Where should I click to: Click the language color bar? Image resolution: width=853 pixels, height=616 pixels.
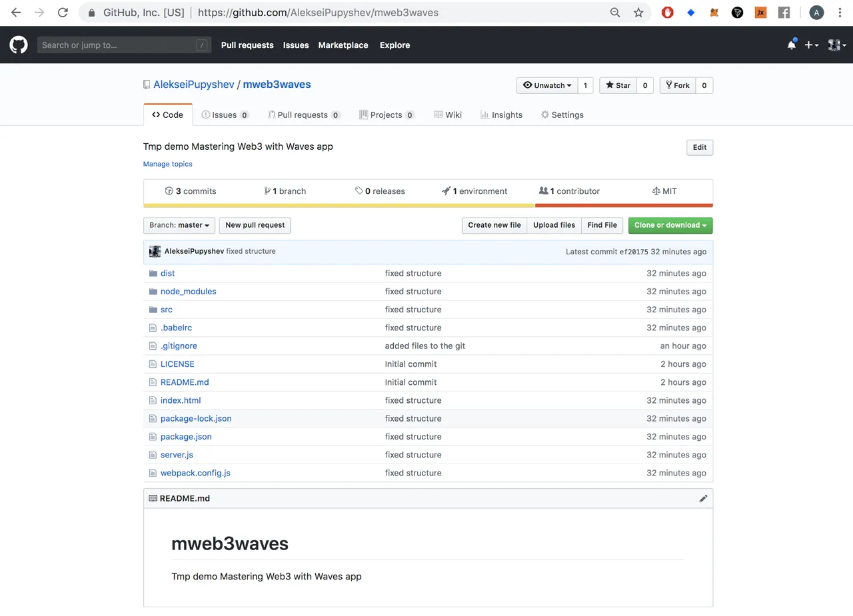pyautogui.click(x=428, y=205)
